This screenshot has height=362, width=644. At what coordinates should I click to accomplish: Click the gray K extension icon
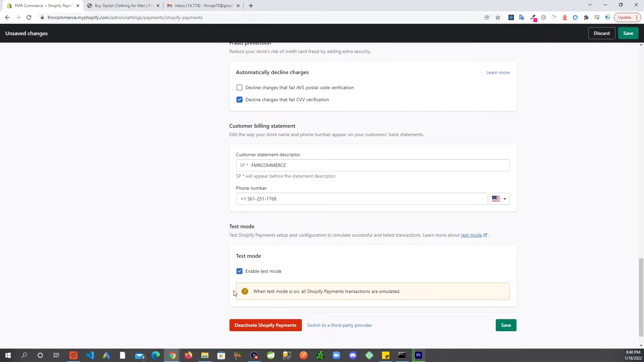pos(543,17)
